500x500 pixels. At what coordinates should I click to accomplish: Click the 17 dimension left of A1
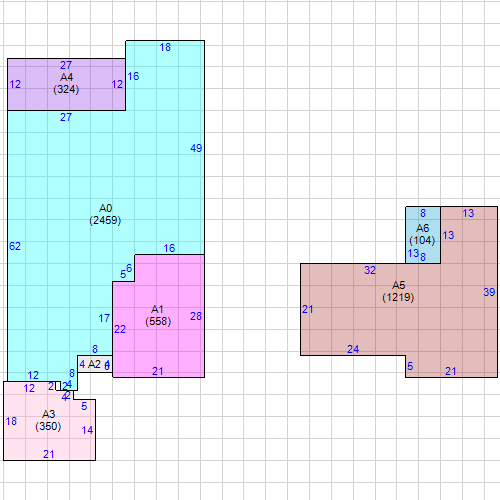click(x=104, y=318)
